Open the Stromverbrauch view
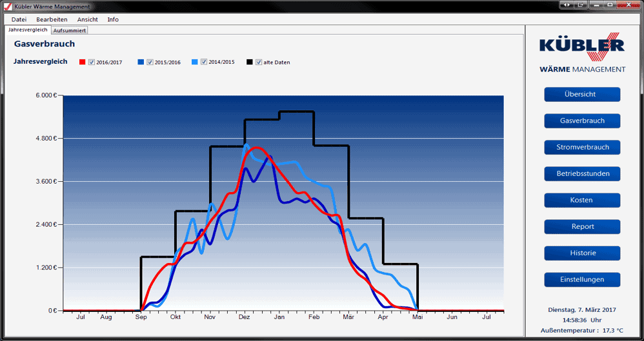Screen dimensions: 644x341 tap(582, 147)
